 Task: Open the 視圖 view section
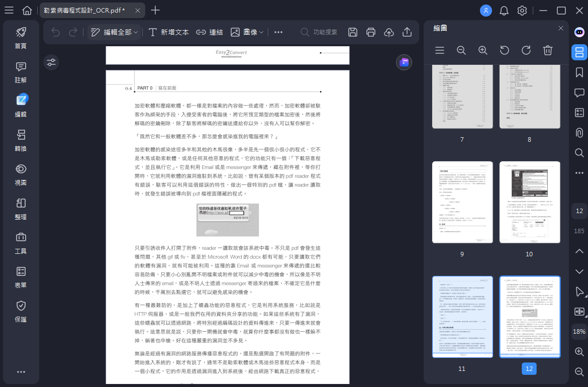click(x=21, y=175)
